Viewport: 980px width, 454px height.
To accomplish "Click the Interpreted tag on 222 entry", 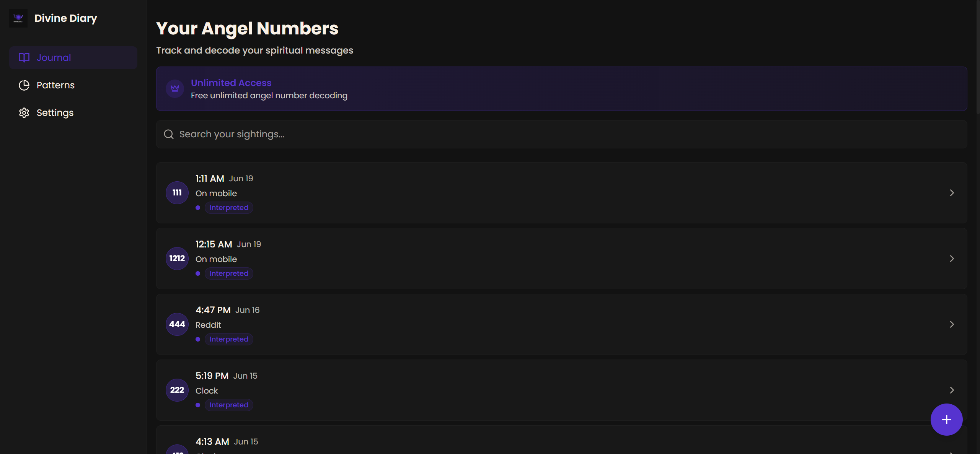I will pos(229,405).
